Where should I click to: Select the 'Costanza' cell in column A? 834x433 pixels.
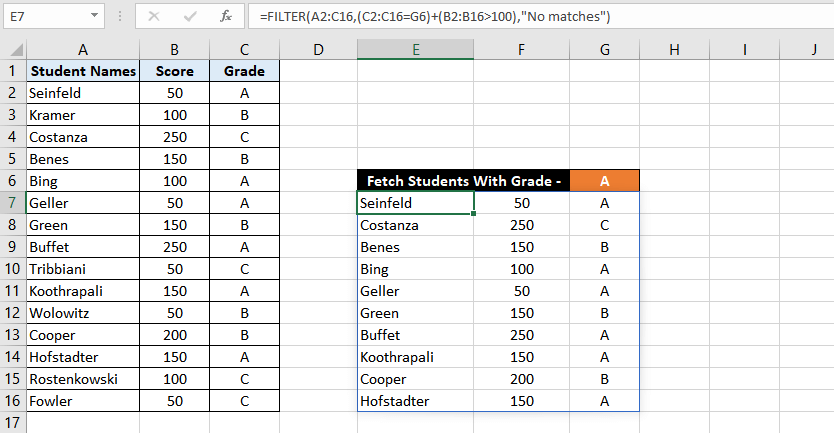[83, 137]
